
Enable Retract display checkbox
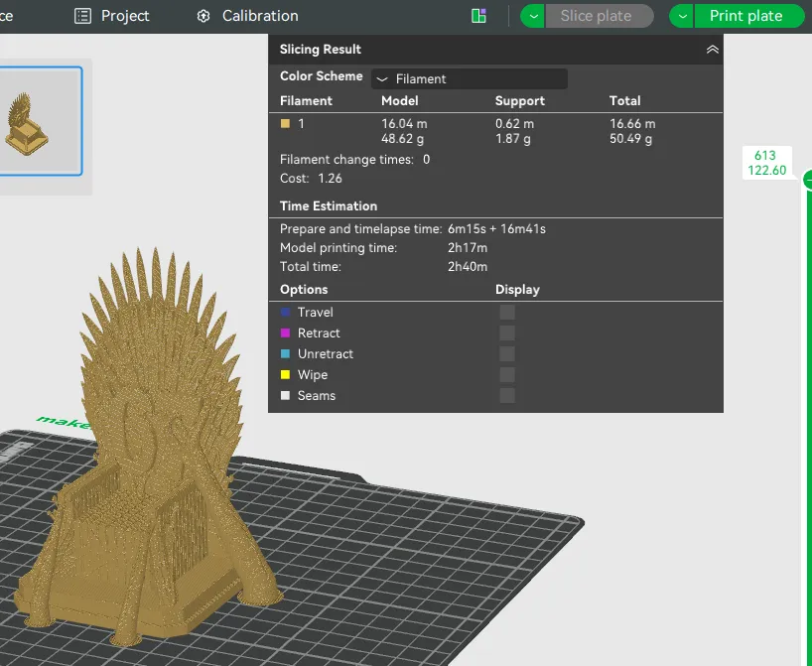coord(507,333)
